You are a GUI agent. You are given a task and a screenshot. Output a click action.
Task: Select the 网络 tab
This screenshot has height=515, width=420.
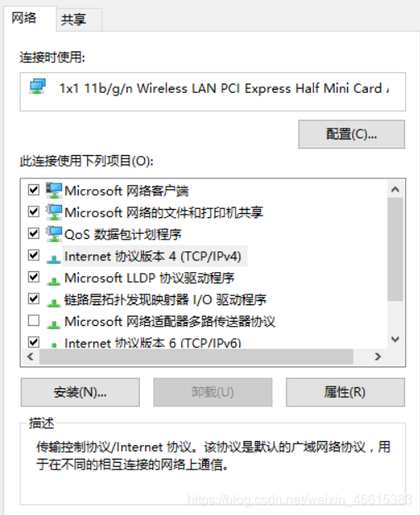tap(24, 17)
